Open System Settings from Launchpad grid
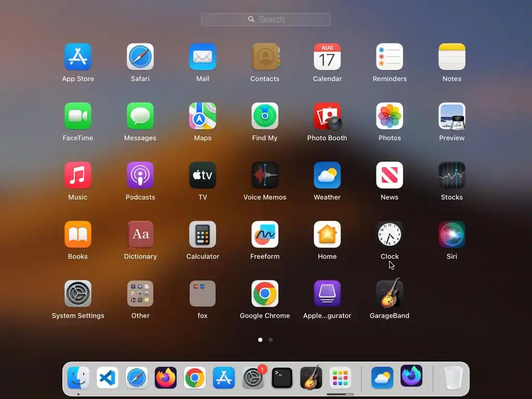The height and width of the screenshot is (399, 532). click(x=78, y=294)
